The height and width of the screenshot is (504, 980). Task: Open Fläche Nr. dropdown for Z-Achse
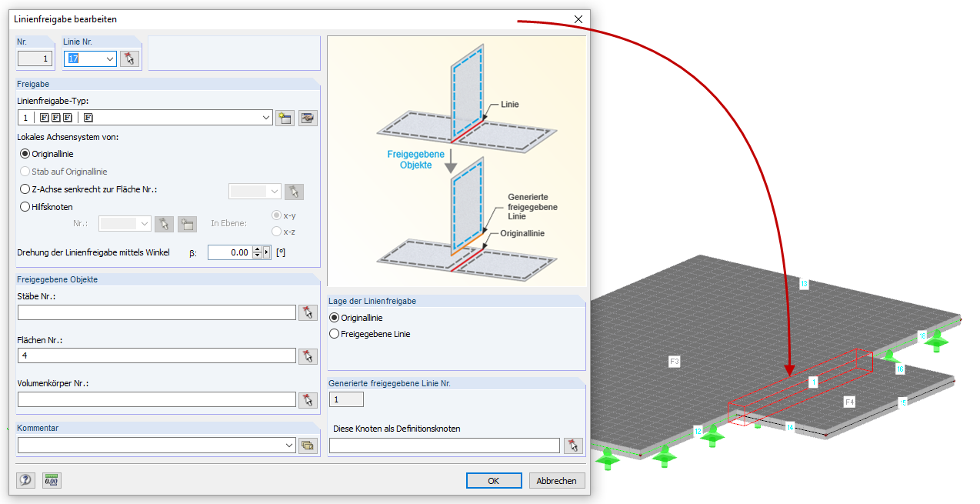click(x=274, y=192)
